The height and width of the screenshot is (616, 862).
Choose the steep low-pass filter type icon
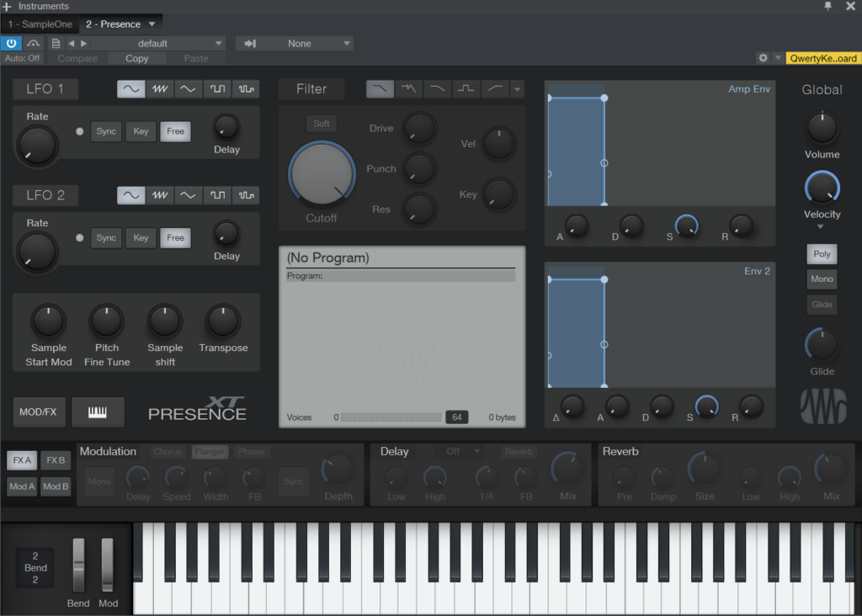(x=380, y=89)
